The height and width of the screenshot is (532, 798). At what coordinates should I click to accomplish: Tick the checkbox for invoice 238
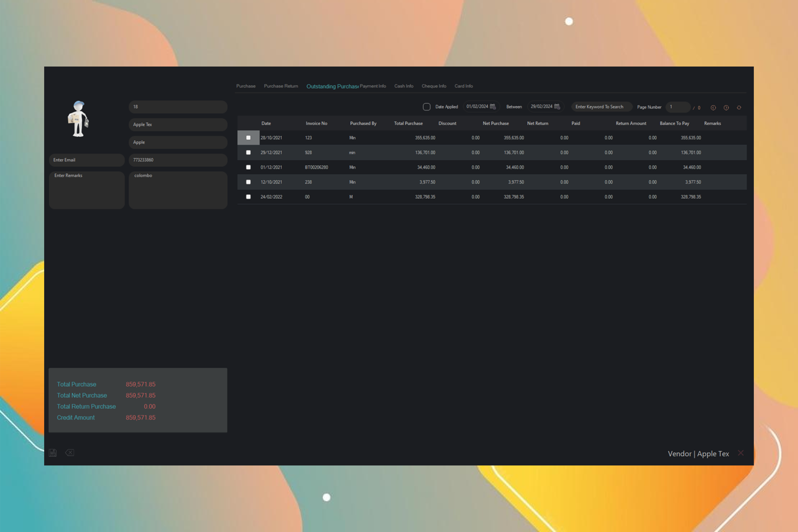point(248,182)
